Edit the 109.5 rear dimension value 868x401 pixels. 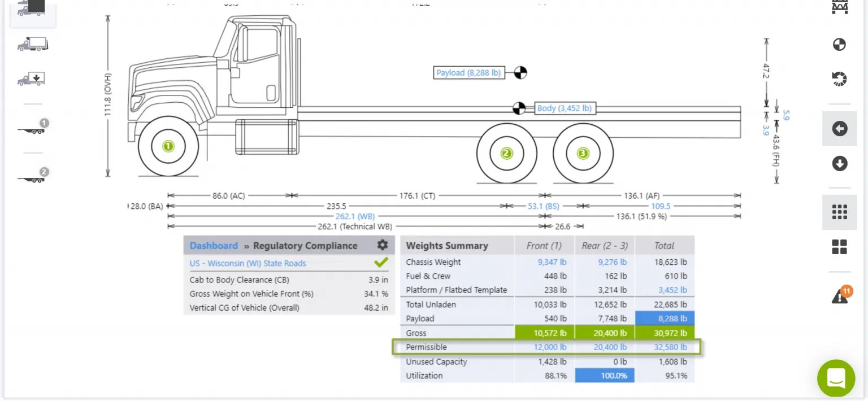(x=660, y=206)
